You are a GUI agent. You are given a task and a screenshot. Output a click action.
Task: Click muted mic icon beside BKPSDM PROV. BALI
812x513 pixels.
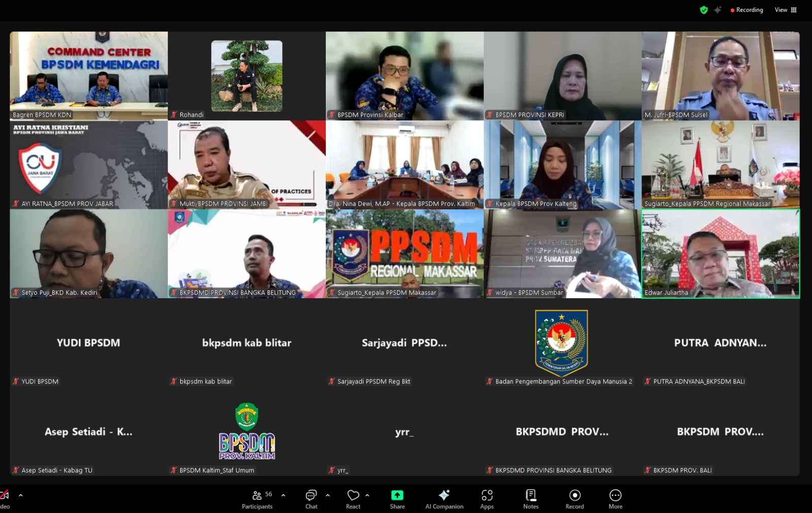[x=648, y=470]
